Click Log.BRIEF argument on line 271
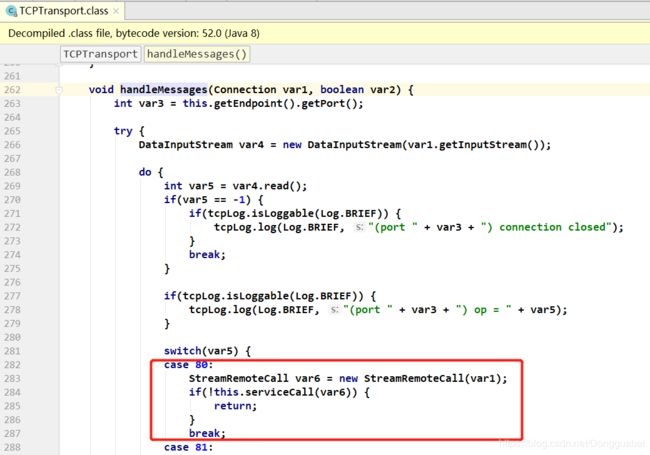Image resolution: width=650 pixels, height=455 pixels. (348, 213)
